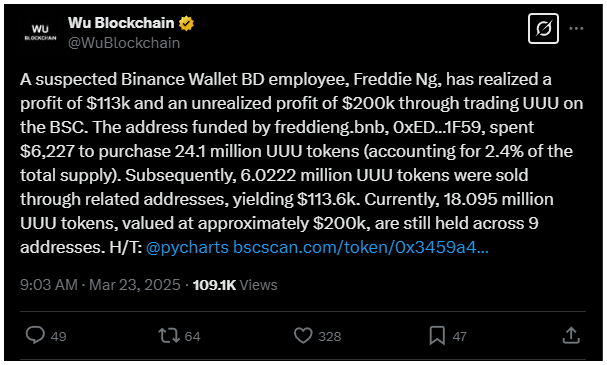This screenshot has width=607, height=365.
Task: Click the share upload arrow icon
Action: click(x=571, y=335)
